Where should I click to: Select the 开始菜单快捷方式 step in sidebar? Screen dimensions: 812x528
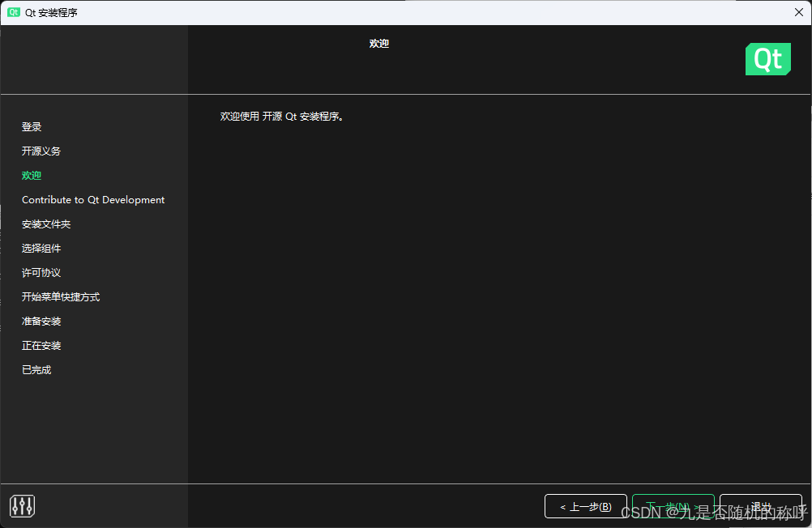click(x=61, y=297)
